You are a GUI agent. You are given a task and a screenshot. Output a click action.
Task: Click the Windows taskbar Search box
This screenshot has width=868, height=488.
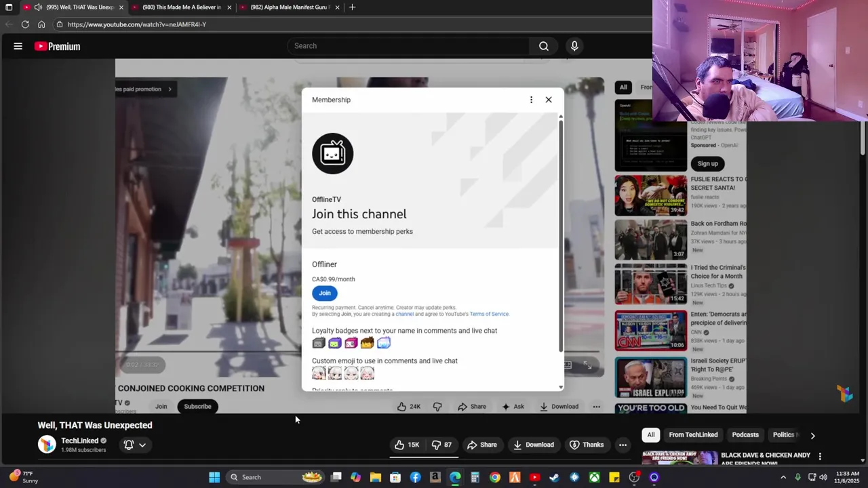(x=276, y=477)
